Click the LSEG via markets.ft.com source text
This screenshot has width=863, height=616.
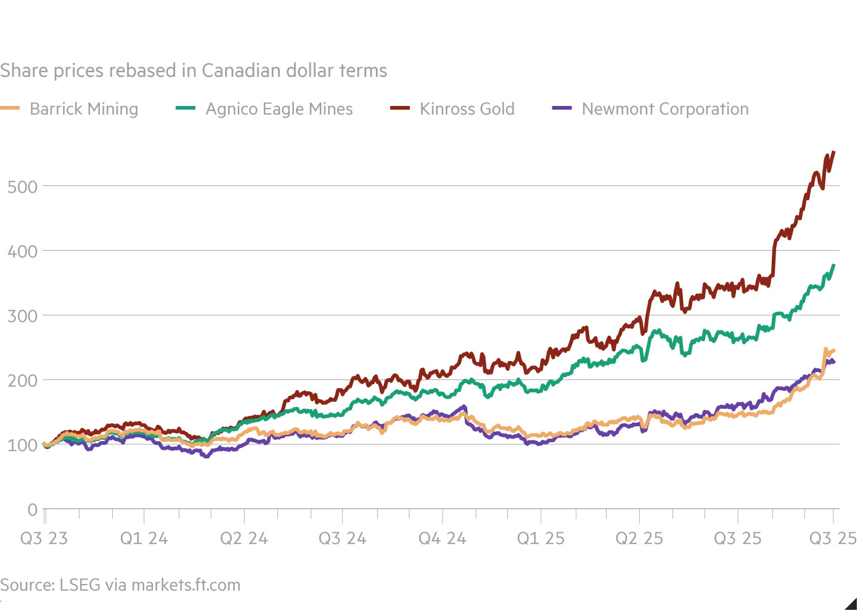pyautogui.click(x=120, y=585)
